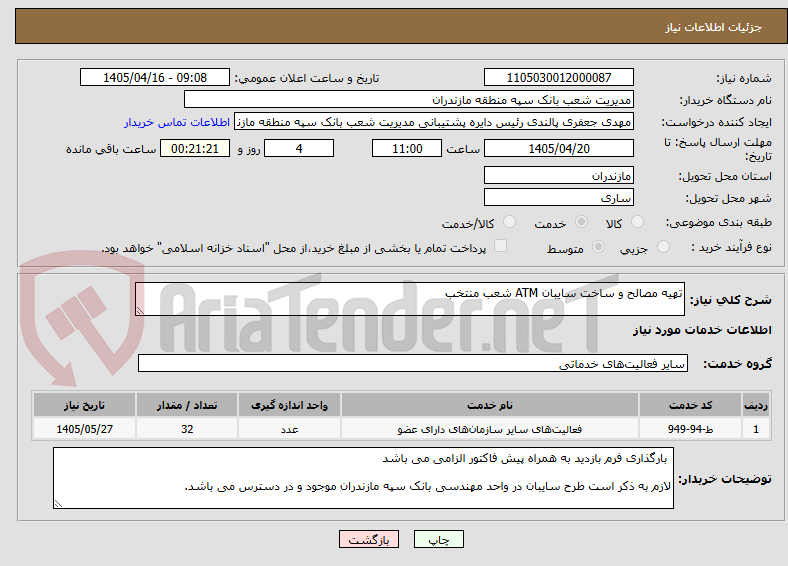Click the general description text area
The image size is (788, 566).
click(x=410, y=299)
